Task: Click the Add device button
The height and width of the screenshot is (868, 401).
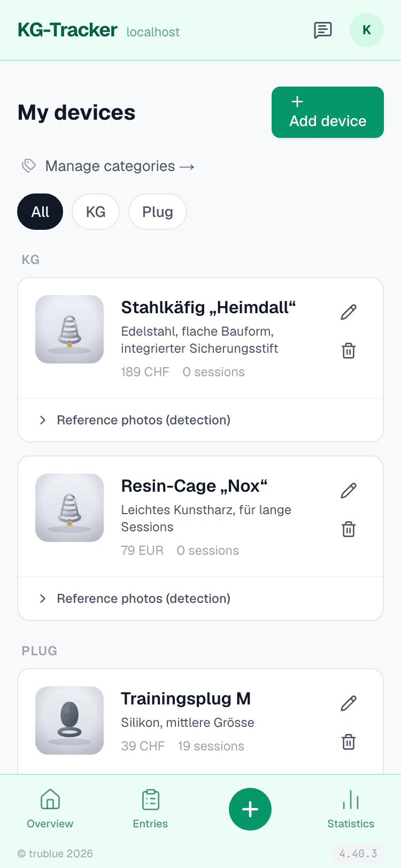Action: (328, 112)
